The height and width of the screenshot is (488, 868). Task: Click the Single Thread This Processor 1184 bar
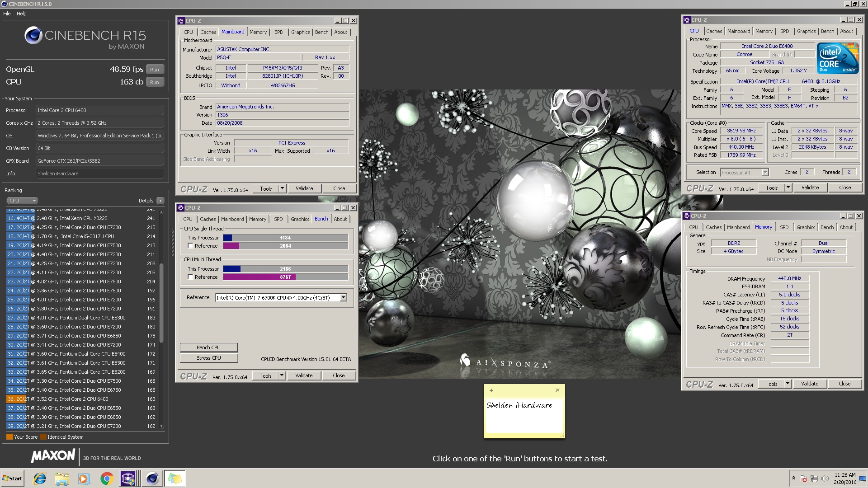(286, 238)
